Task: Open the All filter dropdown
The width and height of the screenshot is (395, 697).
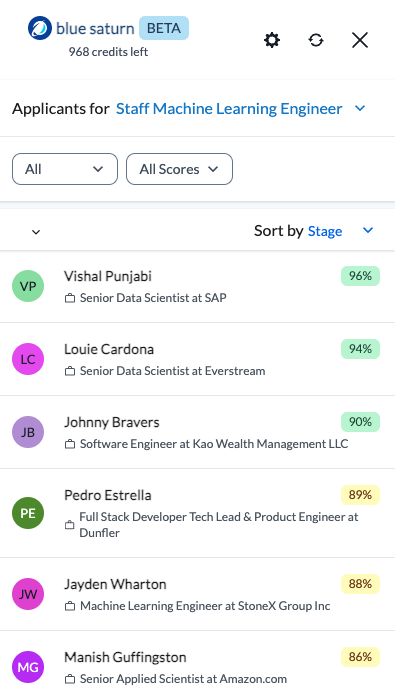Action: (x=65, y=169)
